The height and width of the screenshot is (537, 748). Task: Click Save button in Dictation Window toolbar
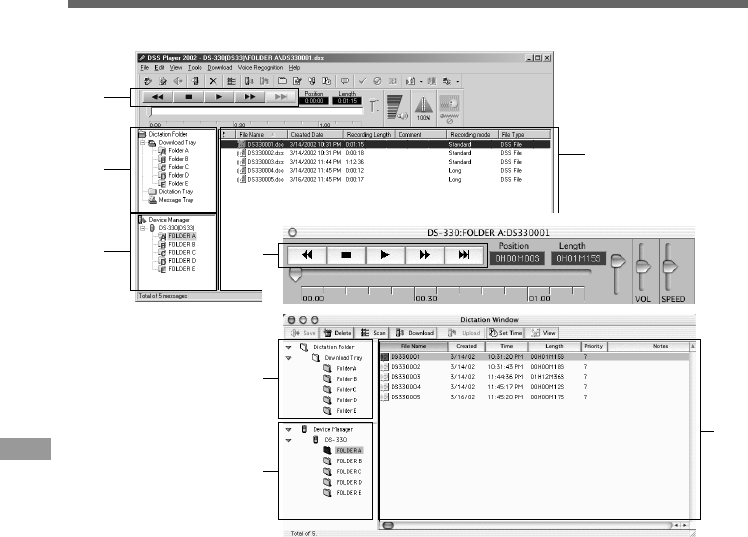pos(303,333)
